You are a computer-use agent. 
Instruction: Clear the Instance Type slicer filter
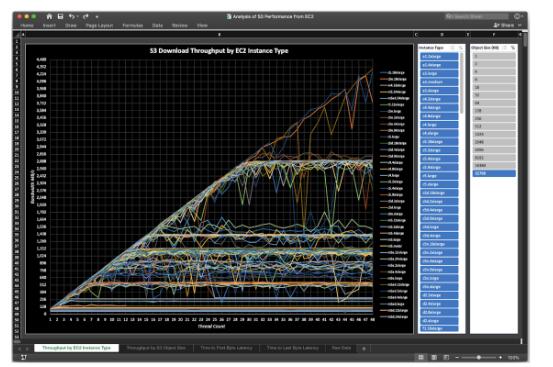click(x=461, y=48)
